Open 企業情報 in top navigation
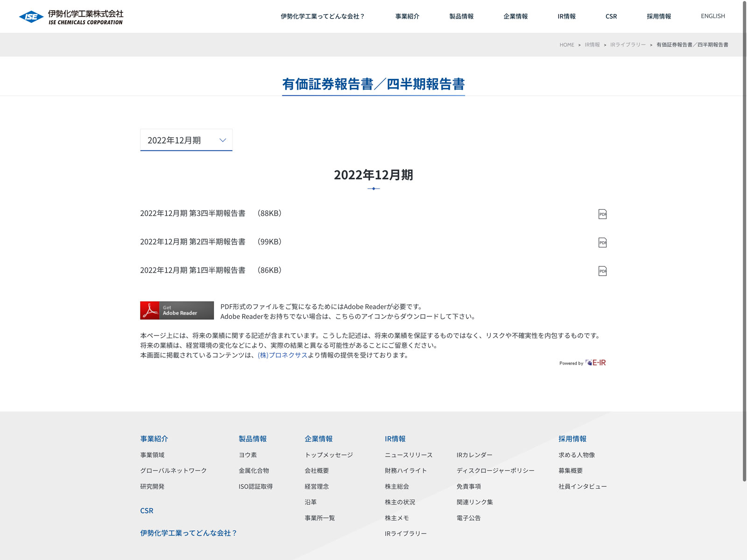Screen dimensions: 747x560 515,16
